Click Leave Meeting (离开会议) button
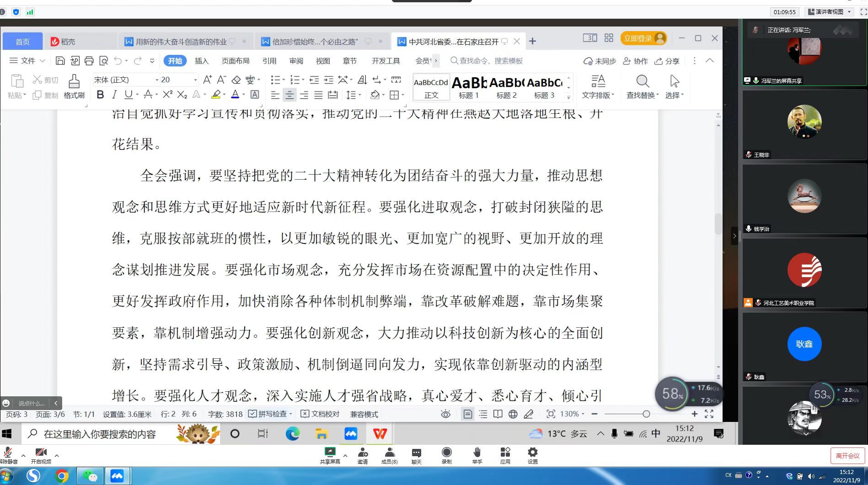The image size is (868, 485). [x=847, y=456]
